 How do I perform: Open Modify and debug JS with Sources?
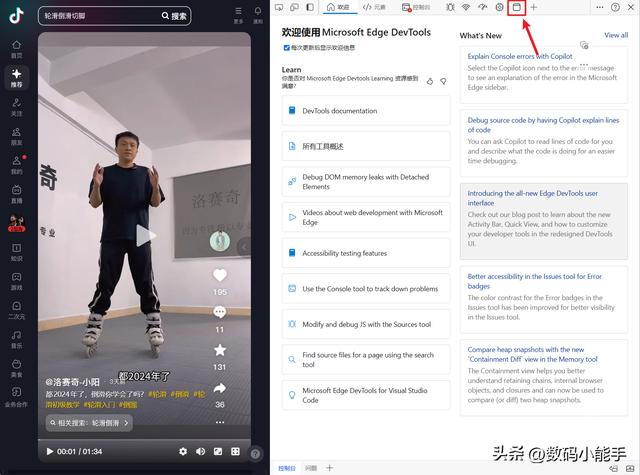coord(366,324)
